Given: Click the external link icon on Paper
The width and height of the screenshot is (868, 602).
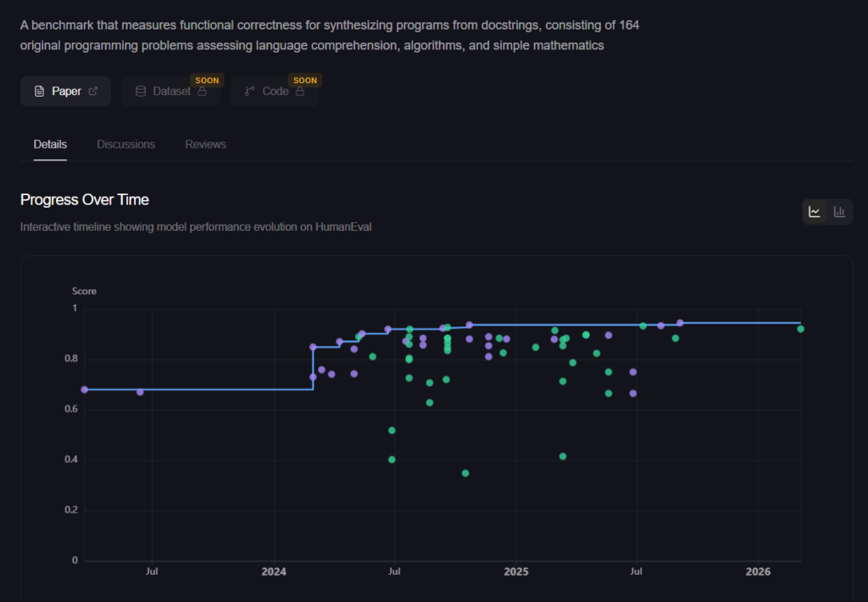Looking at the screenshot, I should [x=93, y=92].
